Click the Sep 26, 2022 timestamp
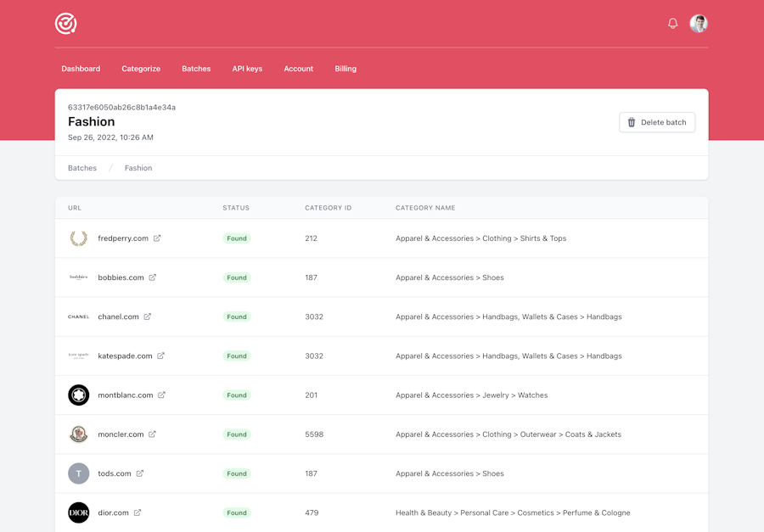Image resolution: width=764 pixels, height=532 pixels. pyautogui.click(x=110, y=137)
